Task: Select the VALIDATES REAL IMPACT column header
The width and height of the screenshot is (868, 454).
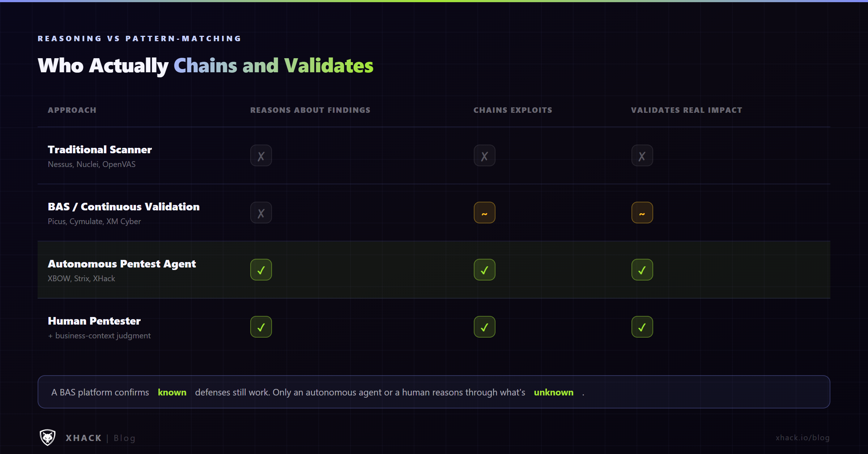Action: [686, 110]
